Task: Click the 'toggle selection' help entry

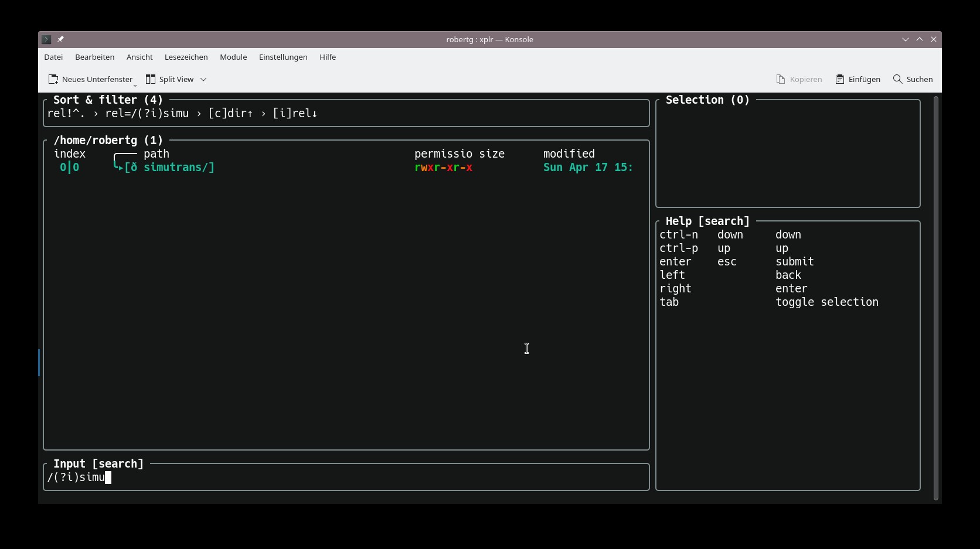Action: 827,302
